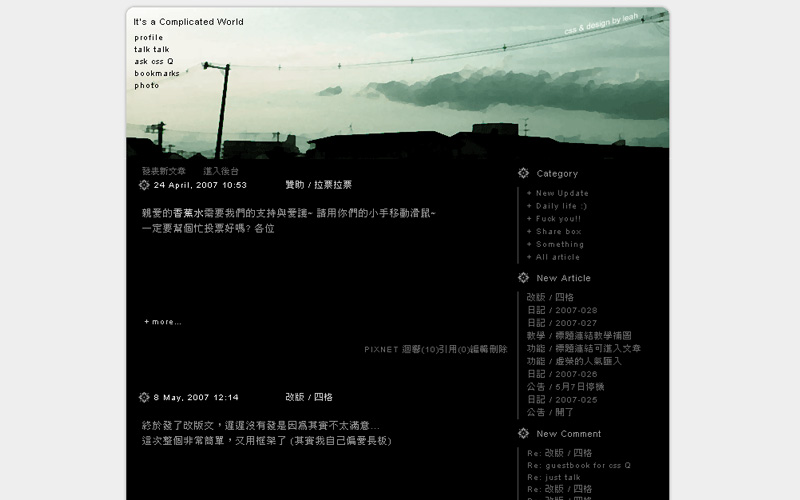Open the 引用(0) trackback link

(x=454, y=349)
